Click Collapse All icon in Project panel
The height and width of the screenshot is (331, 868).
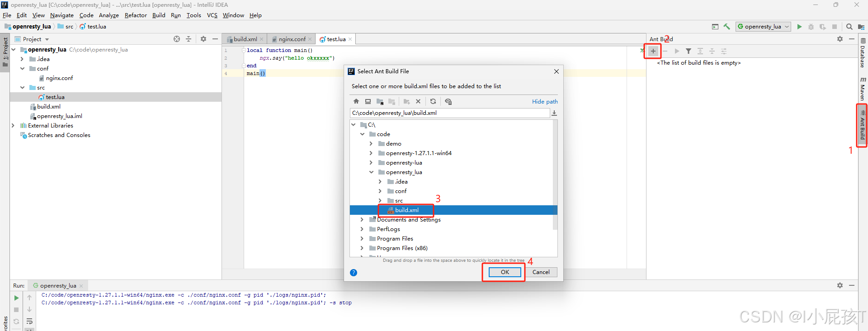click(x=189, y=39)
